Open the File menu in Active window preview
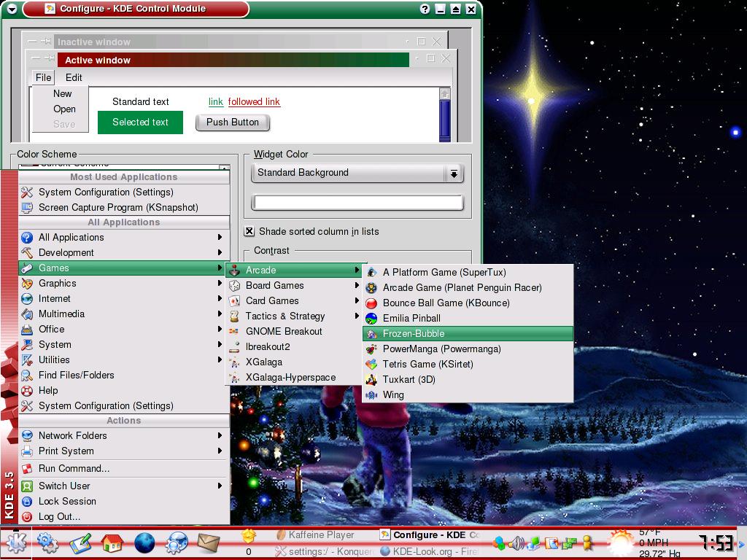 [43, 77]
